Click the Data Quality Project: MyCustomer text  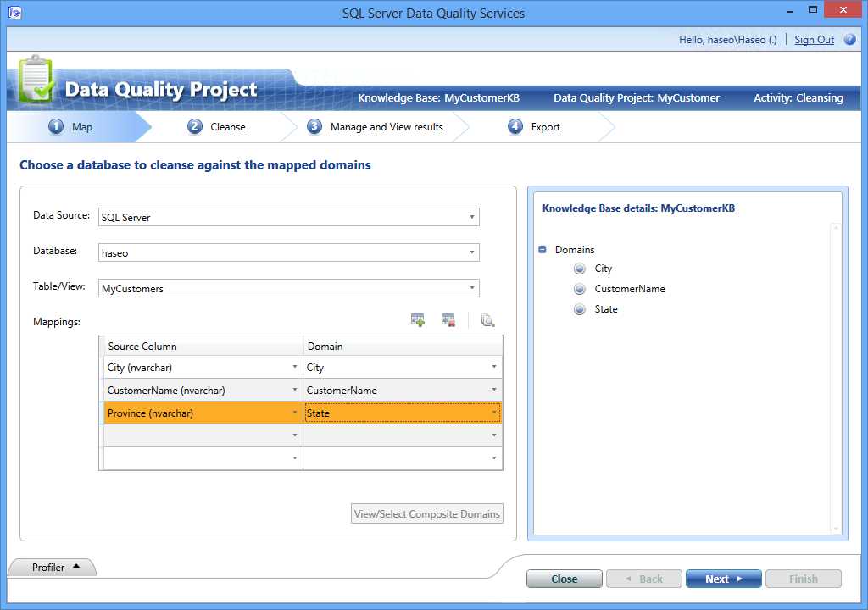[x=636, y=98]
